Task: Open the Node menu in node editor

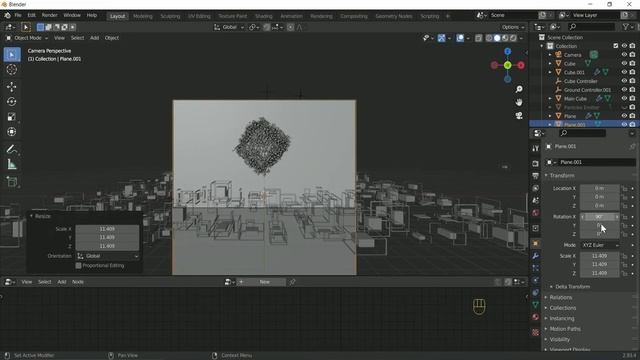Action: pyautogui.click(x=78, y=282)
